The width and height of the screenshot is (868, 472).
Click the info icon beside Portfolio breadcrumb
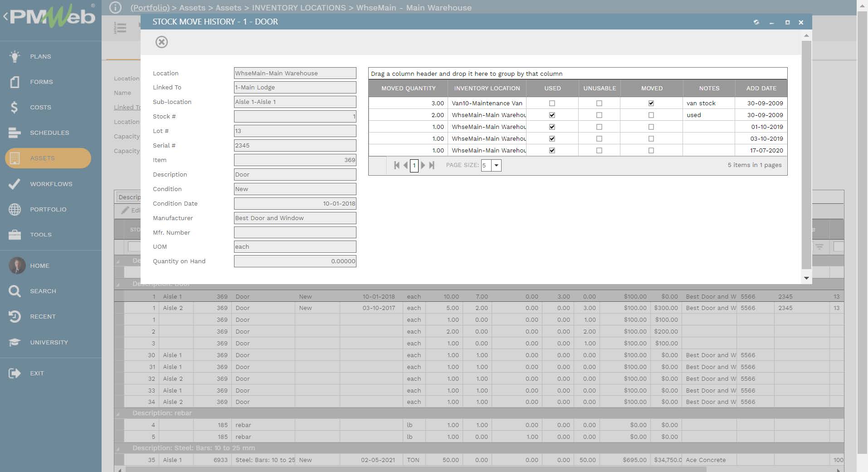tap(116, 8)
